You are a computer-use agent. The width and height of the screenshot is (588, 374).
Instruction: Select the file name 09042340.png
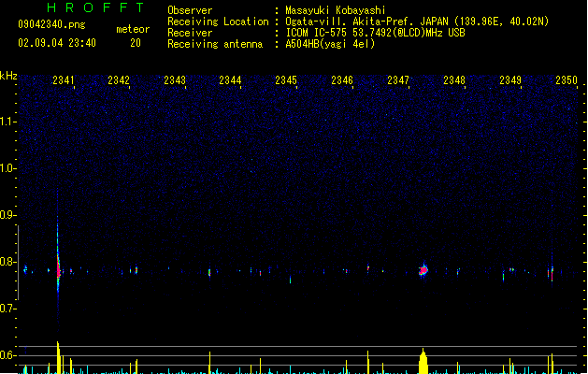(51, 24)
